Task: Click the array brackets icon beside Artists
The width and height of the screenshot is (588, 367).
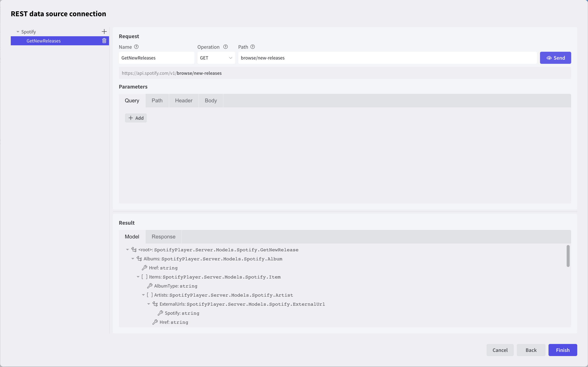Action: point(150,295)
